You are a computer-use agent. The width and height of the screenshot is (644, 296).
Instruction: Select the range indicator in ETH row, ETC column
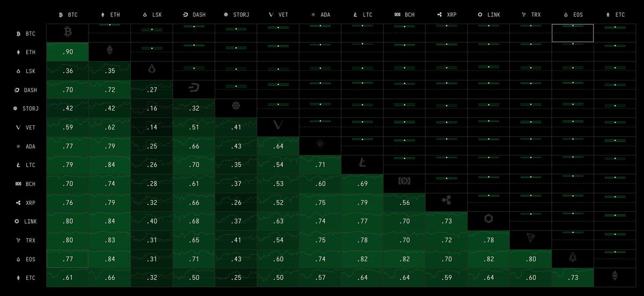615,45
